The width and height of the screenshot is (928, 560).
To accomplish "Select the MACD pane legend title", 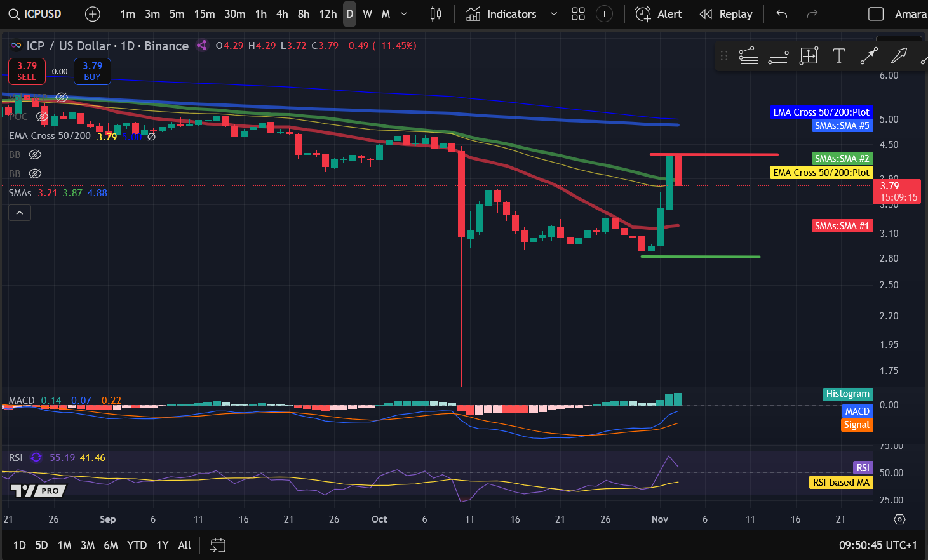I will click(x=22, y=401).
